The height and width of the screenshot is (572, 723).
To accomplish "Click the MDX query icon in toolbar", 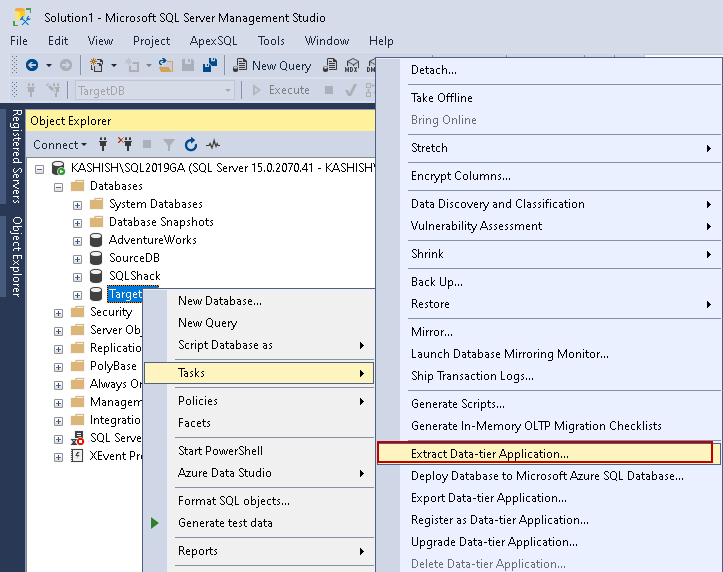I will click(352, 65).
